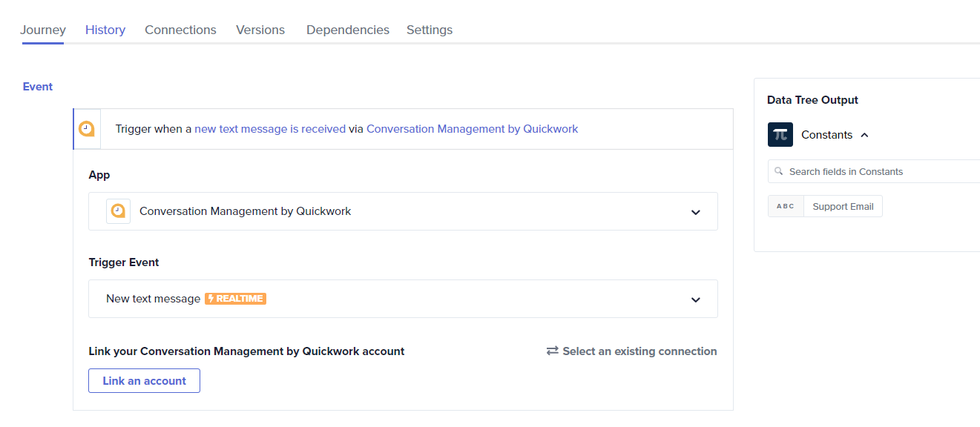
Task: Focus the Search fields in Constants box
Action: coord(874,171)
